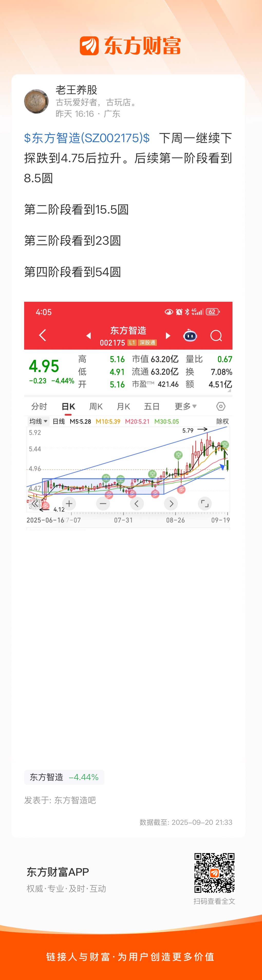Tap the 东方智造 -4.44% stock tag
This screenshot has height=980, width=262.
[64, 777]
